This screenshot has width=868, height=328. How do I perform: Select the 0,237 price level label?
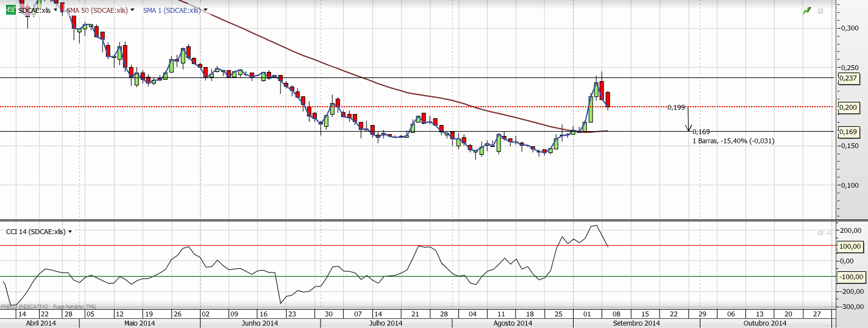pos(848,78)
